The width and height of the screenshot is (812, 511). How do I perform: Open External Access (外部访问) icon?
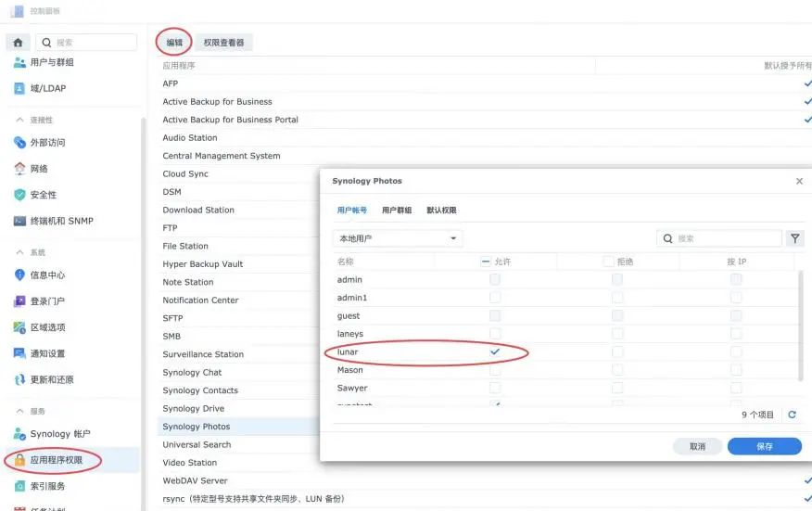19,143
